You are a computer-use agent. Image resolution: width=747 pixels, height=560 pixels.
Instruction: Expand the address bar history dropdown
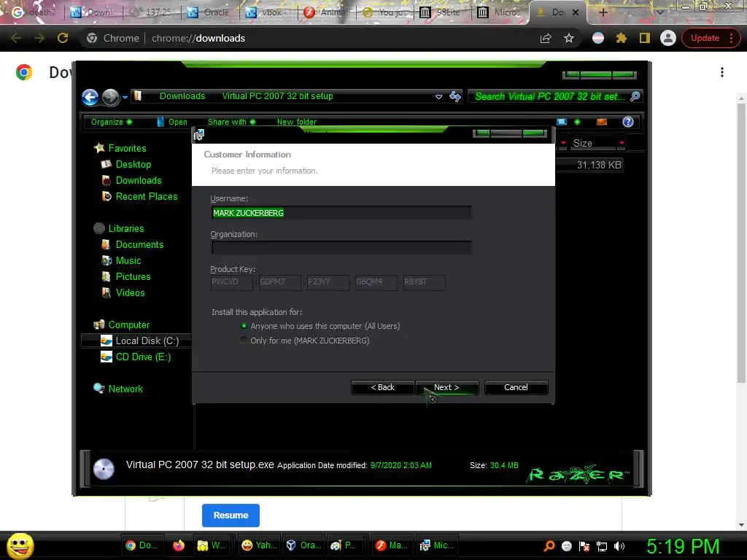click(x=438, y=97)
